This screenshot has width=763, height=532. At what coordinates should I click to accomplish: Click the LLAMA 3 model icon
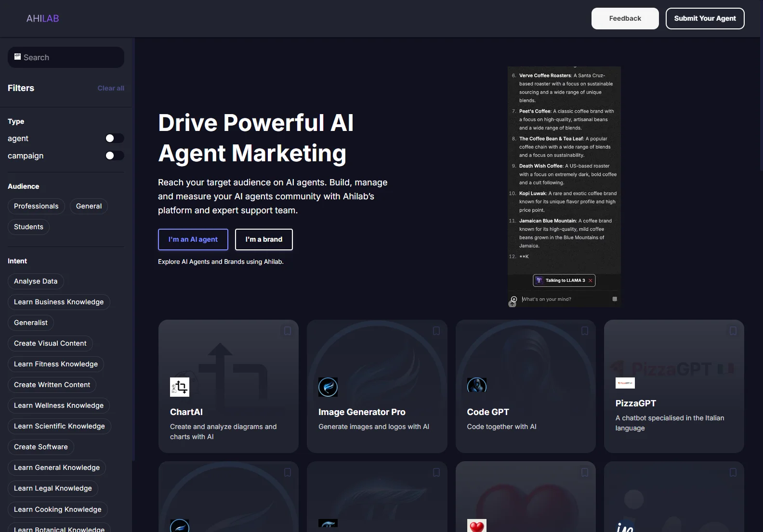click(x=539, y=281)
